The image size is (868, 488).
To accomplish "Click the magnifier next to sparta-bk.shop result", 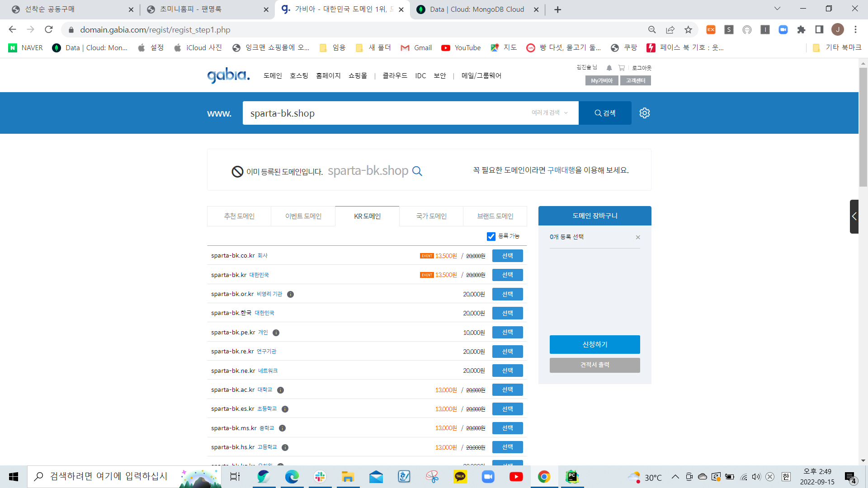I will pyautogui.click(x=417, y=171).
